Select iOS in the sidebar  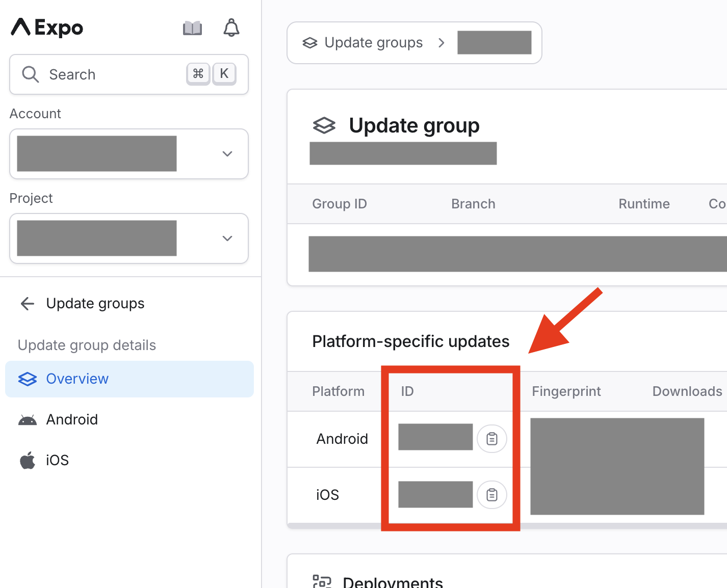click(x=129, y=461)
